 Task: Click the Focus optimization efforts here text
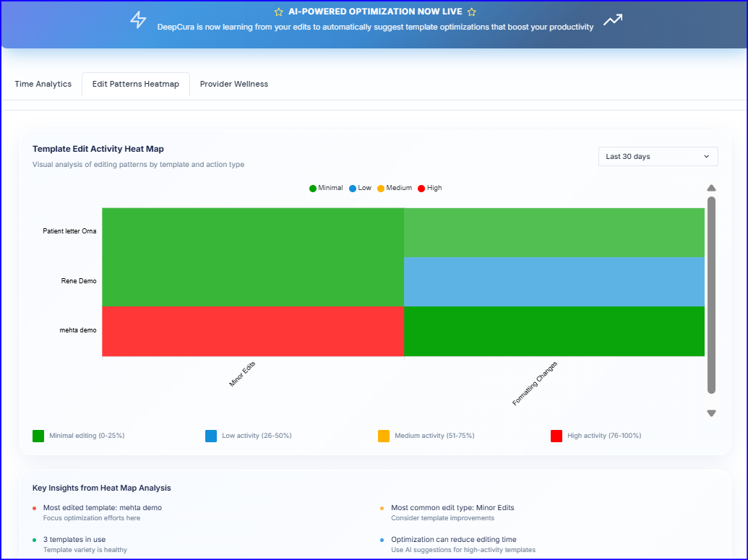click(x=92, y=518)
